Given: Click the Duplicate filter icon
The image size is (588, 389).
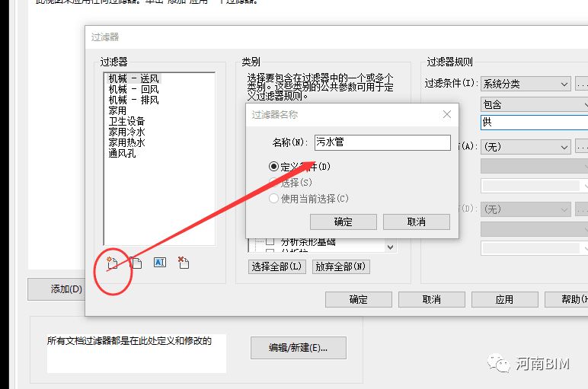Looking at the screenshot, I should 136,263.
